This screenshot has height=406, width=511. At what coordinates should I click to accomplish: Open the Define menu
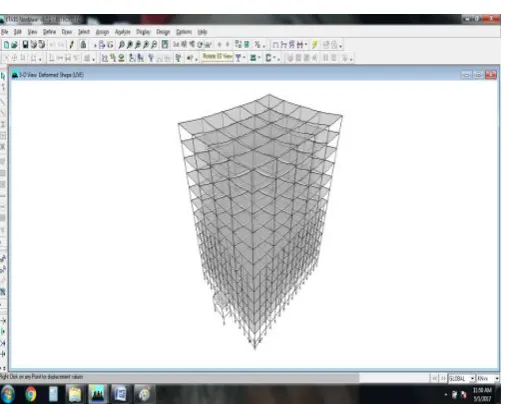point(49,32)
